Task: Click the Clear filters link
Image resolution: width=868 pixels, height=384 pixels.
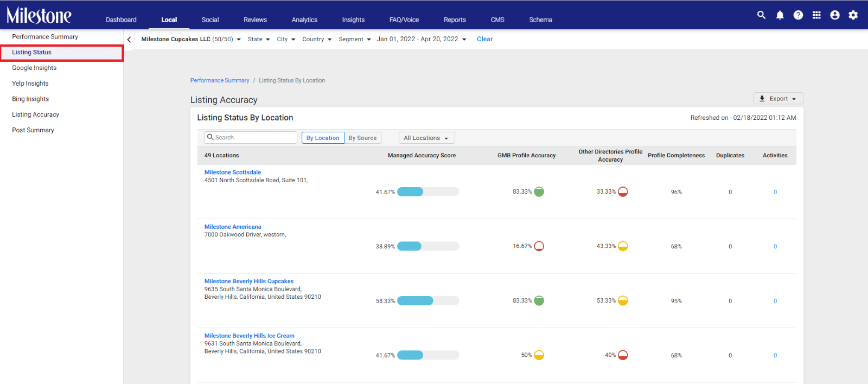Action: (484, 39)
